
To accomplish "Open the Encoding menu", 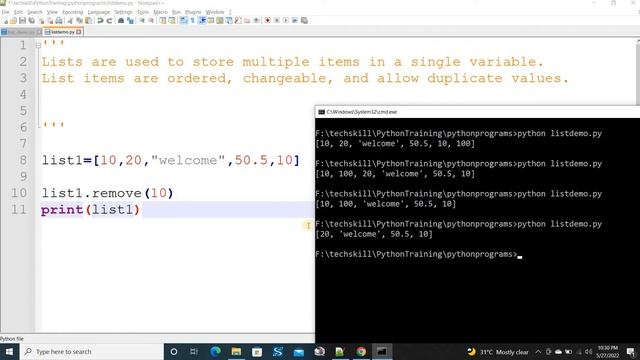I will [x=73, y=12].
